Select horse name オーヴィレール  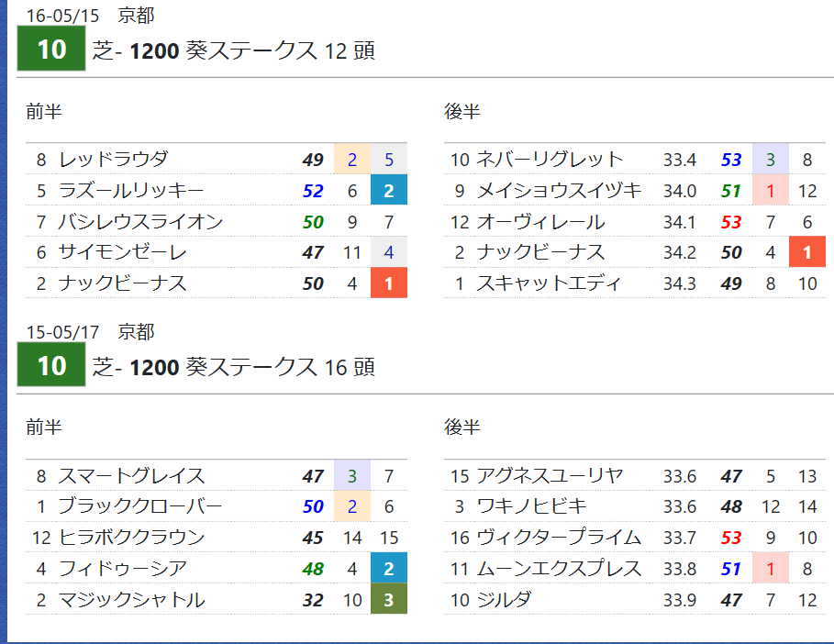coord(540,221)
